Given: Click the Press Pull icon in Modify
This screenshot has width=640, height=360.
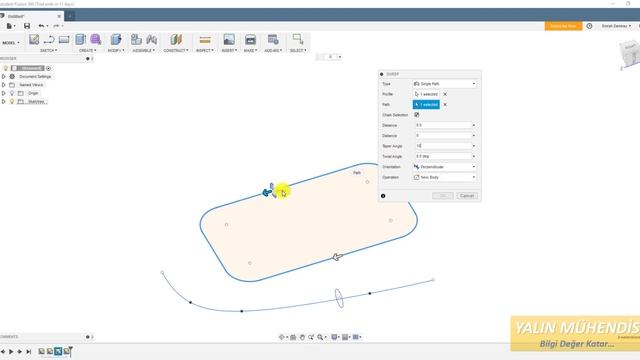Looking at the screenshot, I should (x=116, y=40).
